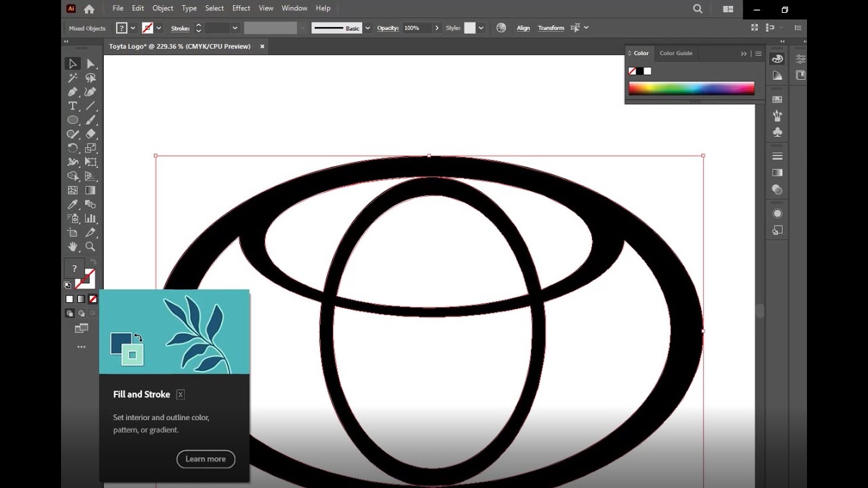The width and height of the screenshot is (868, 488).
Task: Select the Eyedropper tool
Action: pos(73,205)
